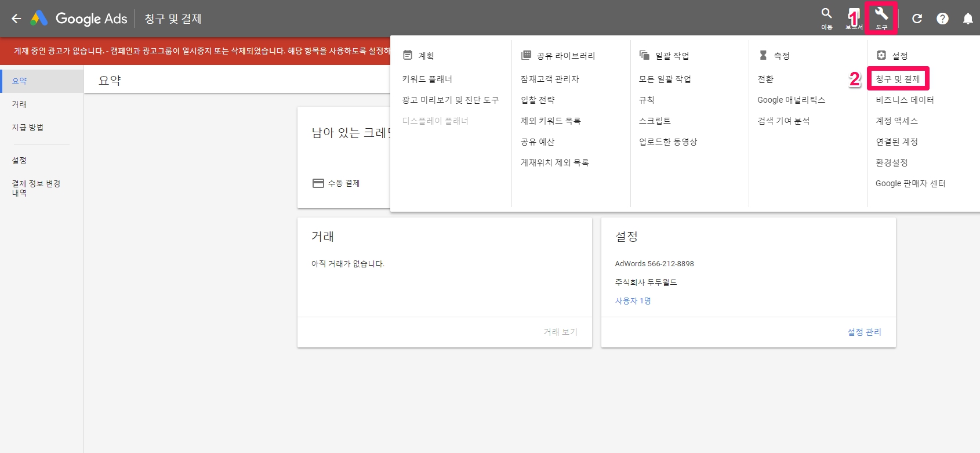Viewport: 980px width, 453px height.
Task: Select 모든 일괄 작업 menu entry
Action: pyautogui.click(x=665, y=79)
